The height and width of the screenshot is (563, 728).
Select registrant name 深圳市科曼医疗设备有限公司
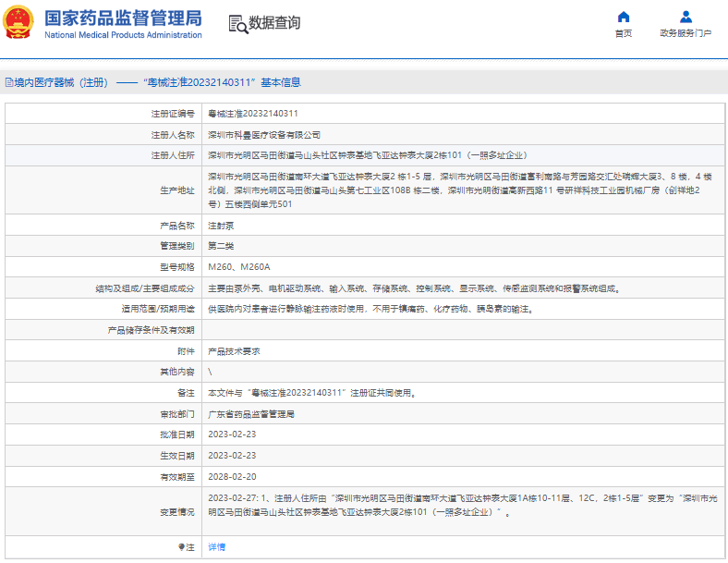264,135
